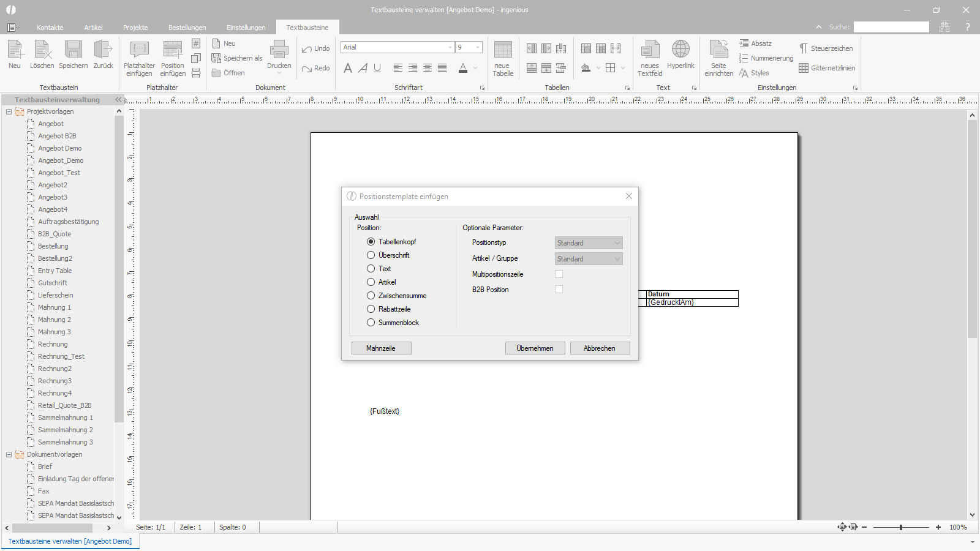Enable Multipositionszeile checkbox
Image resolution: width=980 pixels, height=551 pixels.
point(559,274)
